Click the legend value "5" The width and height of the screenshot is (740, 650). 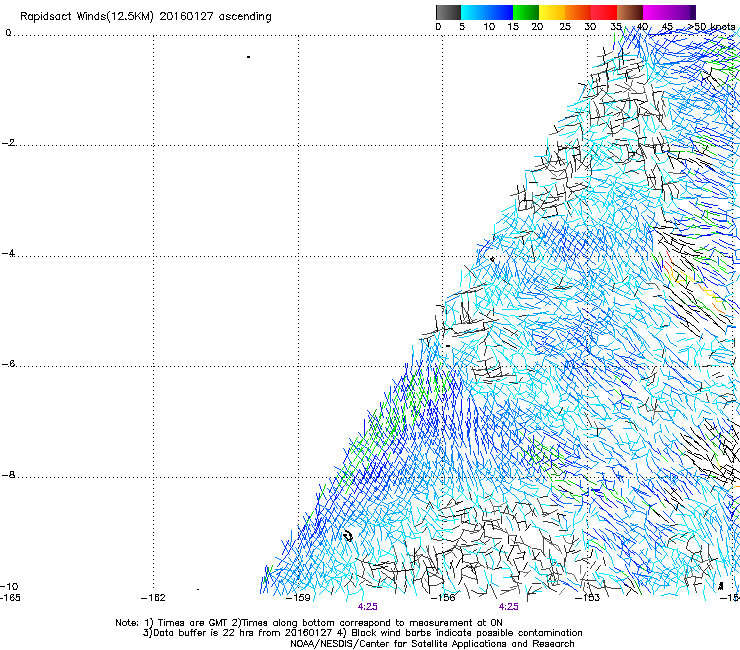(x=462, y=27)
